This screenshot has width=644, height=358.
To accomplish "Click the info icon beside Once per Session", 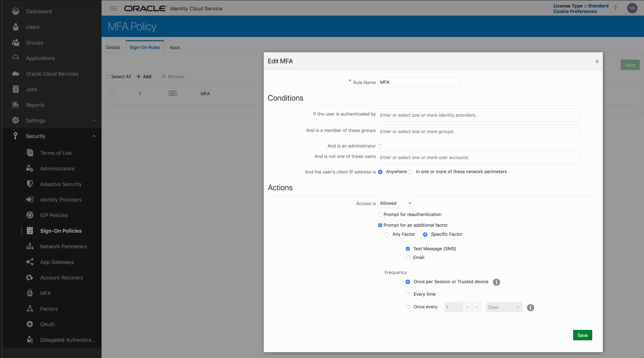I will (x=496, y=282).
